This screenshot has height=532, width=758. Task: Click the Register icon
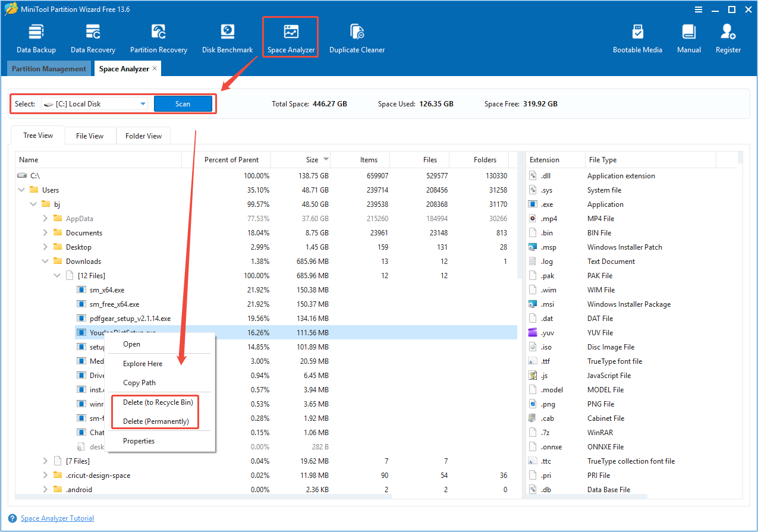(x=728, y=37)
